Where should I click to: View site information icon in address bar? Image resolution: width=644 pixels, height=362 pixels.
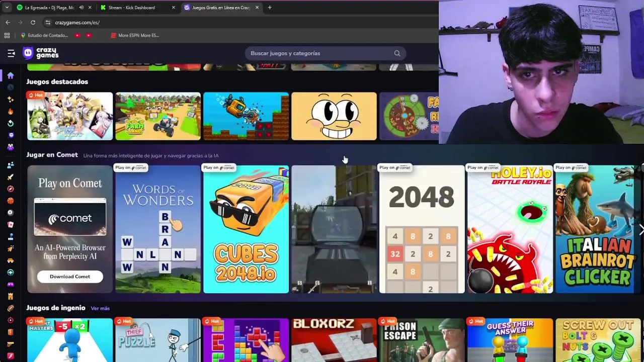point(48,23)
